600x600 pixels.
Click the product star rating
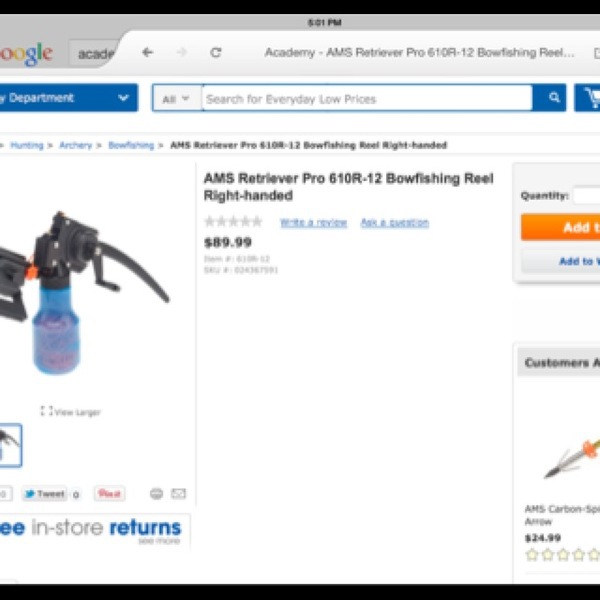(x=233, y=222)
